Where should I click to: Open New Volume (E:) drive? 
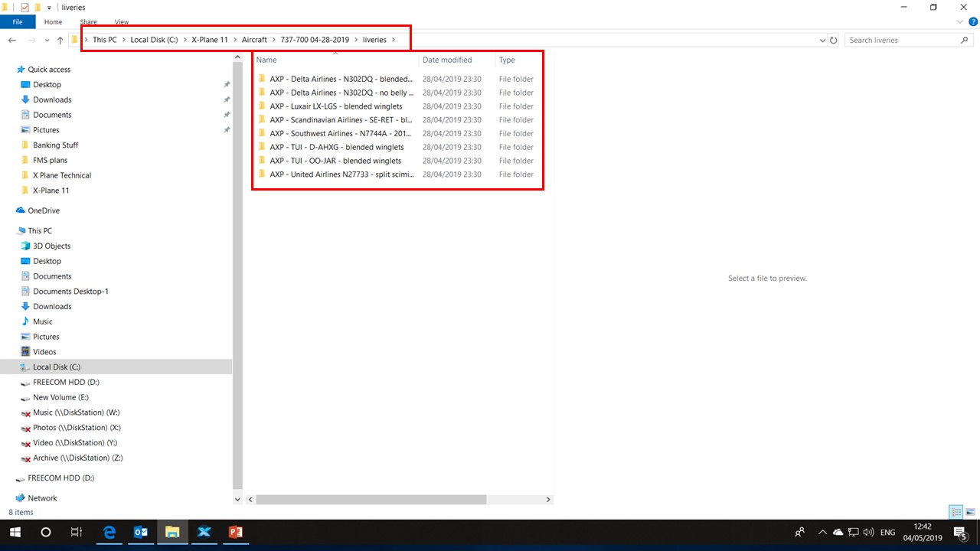pyautogui.click(x=60, y=397)
